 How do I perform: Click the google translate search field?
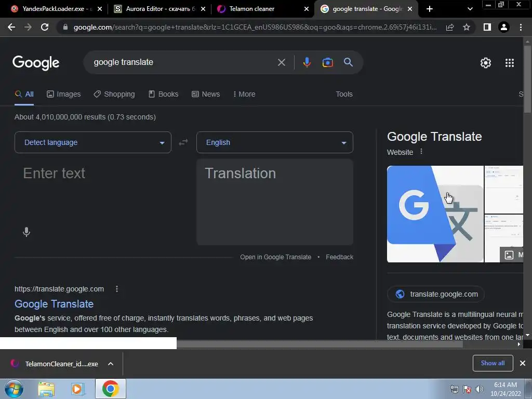click(183, 62)
